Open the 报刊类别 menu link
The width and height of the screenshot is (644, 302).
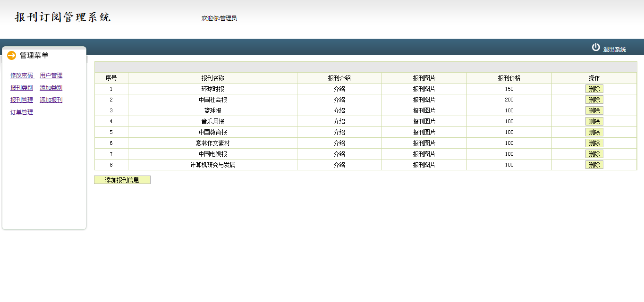(22, 88)
